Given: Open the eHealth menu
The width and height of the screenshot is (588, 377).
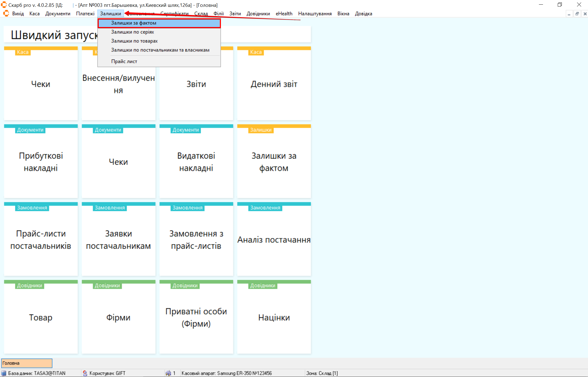Looking at the screenshot, I should point(284,14).
